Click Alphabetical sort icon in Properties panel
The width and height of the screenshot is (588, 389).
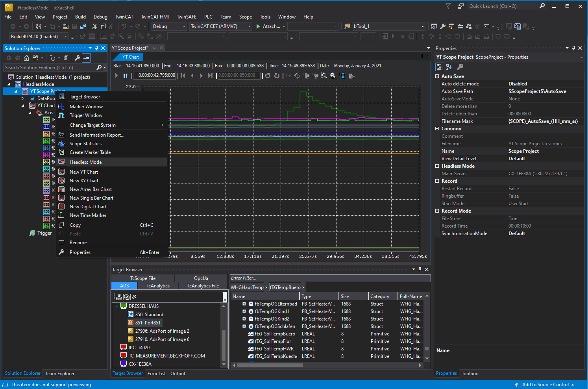(x=449, y=67)
